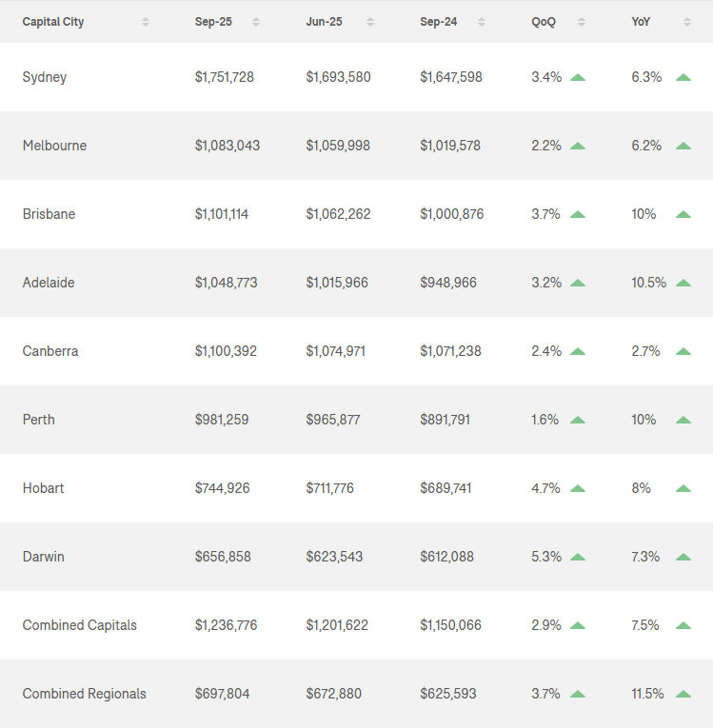Select the Melbourne row name
The image size is (713, 728).
54,146
